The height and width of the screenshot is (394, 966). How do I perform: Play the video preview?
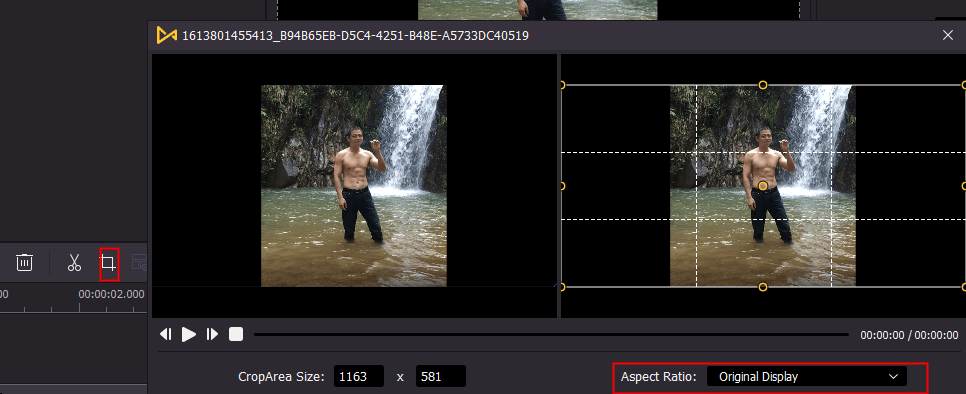click(189, 334)
